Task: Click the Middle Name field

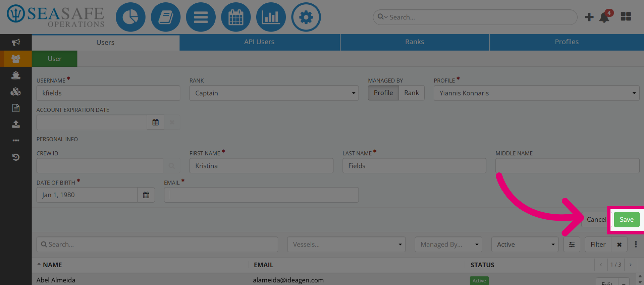Action: [567, 166]
